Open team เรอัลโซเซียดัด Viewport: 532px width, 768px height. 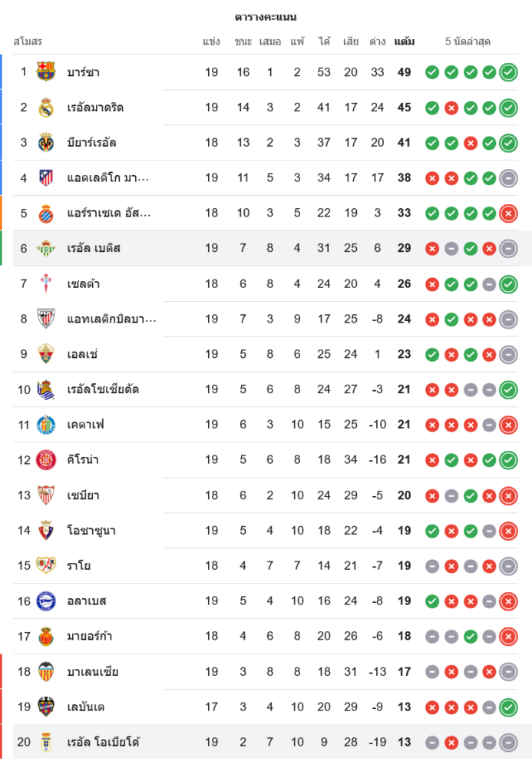tap(103, 389)
